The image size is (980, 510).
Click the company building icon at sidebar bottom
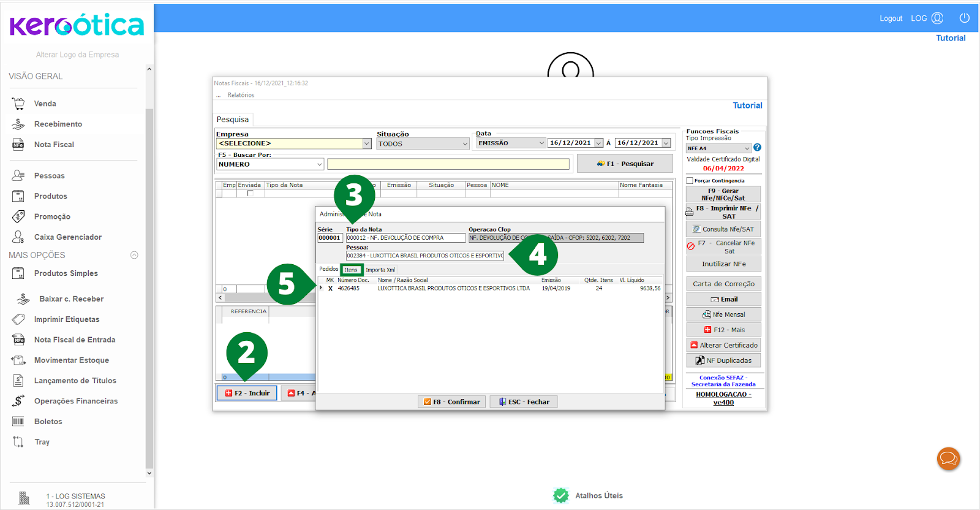24,498
